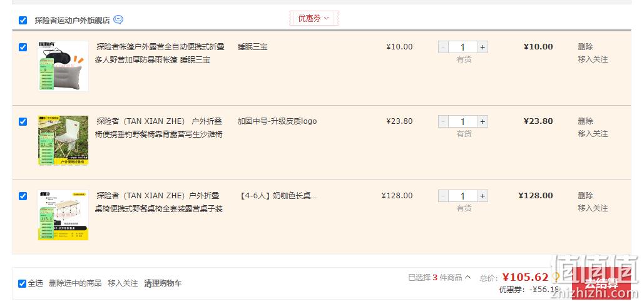Open the folding chair product thumbnail
The height and width of the screenshot is (304, 644).
pos(63,141)
